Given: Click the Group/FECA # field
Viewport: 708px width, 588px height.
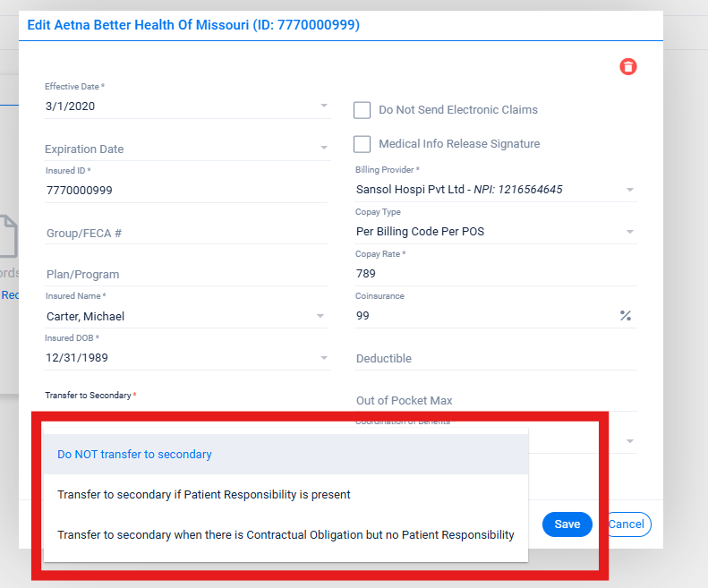Looking at the screenshot, I should [x=186, y=234].
